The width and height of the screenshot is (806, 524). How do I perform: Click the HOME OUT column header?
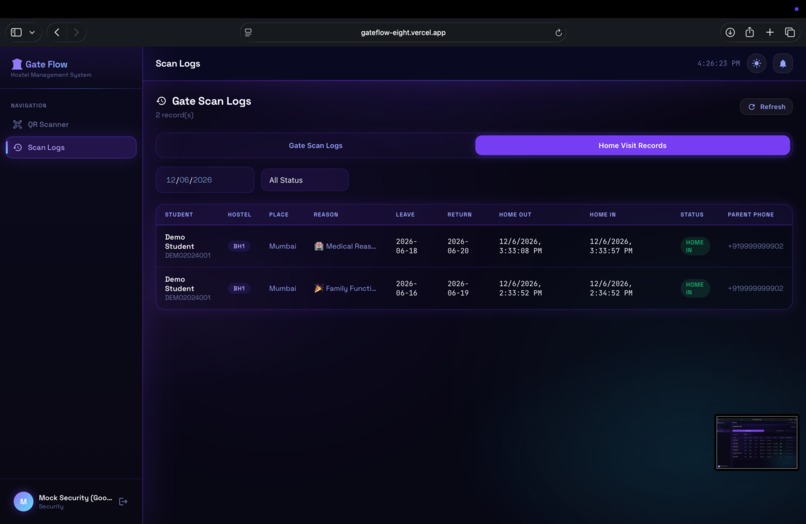pos(515,214)
